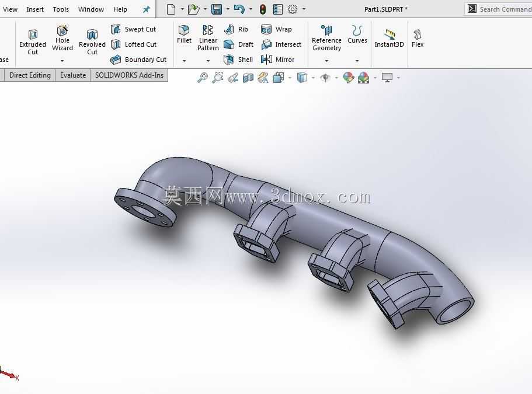Viewport: 532px width, 394px height.
Task: Expand the Linear Pattern dropdown arrow
Action: click(x=208, y=61)
